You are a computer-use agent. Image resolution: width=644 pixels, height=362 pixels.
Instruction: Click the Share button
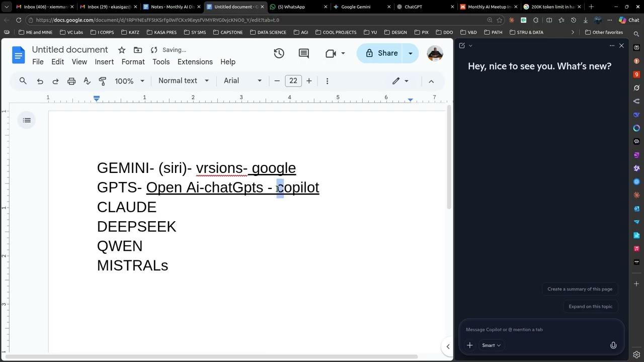(381, 53)
